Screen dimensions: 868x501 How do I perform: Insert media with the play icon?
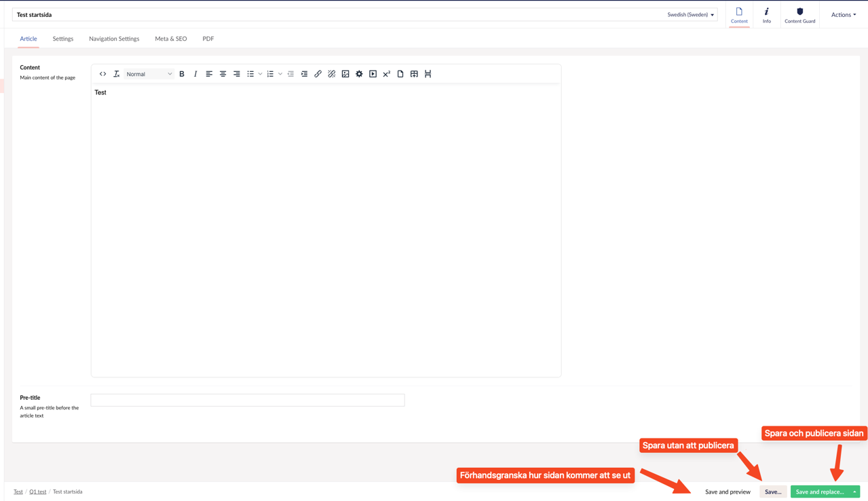(x=373, y=74)
